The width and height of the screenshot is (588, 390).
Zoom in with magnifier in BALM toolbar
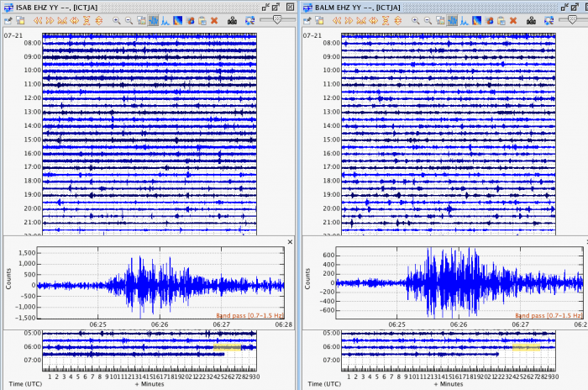(x=416, y=21)
